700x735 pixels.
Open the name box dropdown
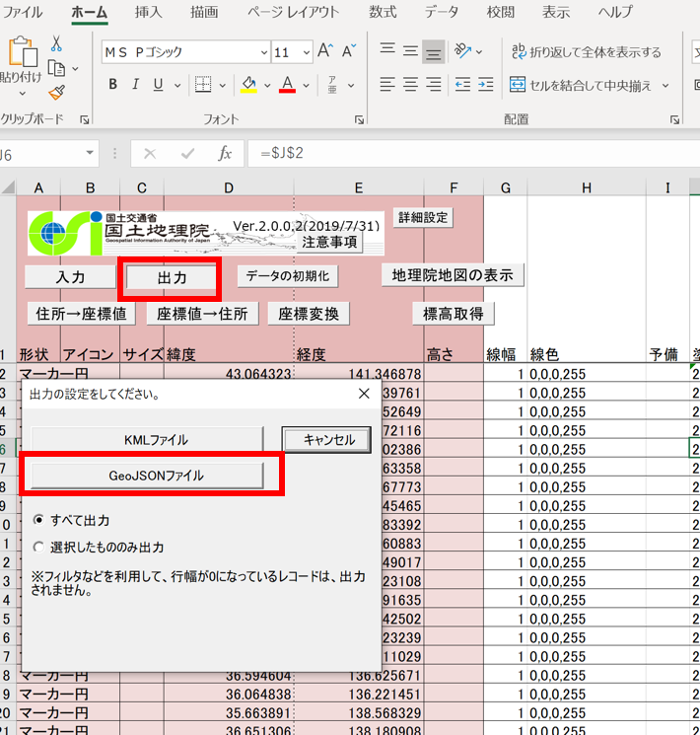point(90,153)
